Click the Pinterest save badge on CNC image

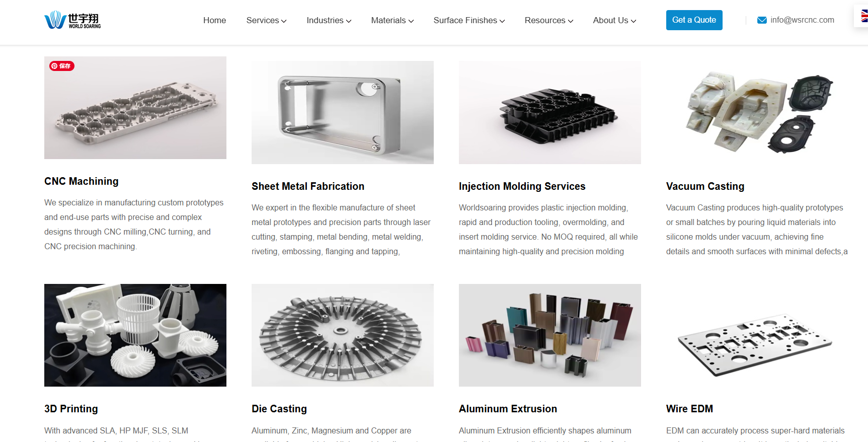click(x=62, y=66)
